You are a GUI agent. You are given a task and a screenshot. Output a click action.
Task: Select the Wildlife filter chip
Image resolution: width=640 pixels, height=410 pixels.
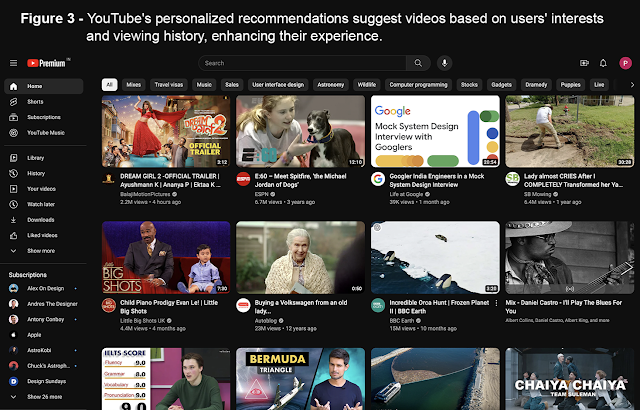click(367, 85)
